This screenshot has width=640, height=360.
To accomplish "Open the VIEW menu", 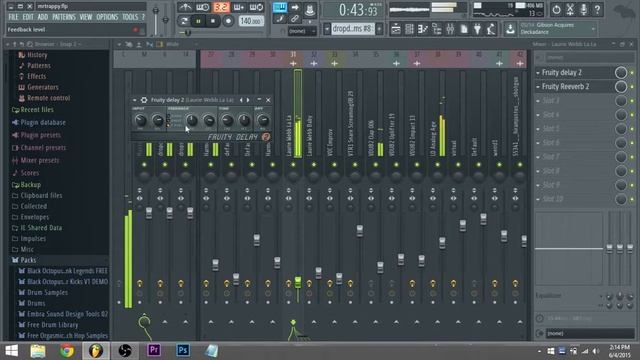I will coord(86,17).
